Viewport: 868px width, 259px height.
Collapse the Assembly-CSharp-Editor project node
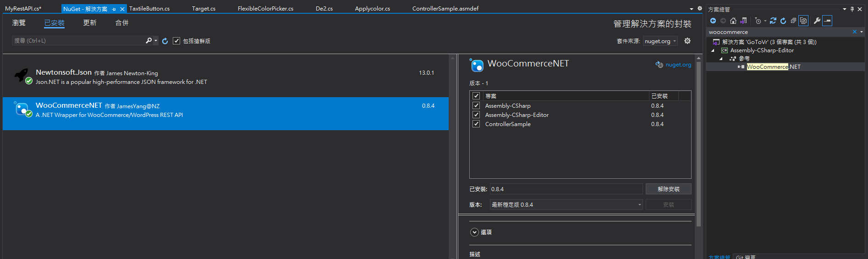(x=713, y=50)
